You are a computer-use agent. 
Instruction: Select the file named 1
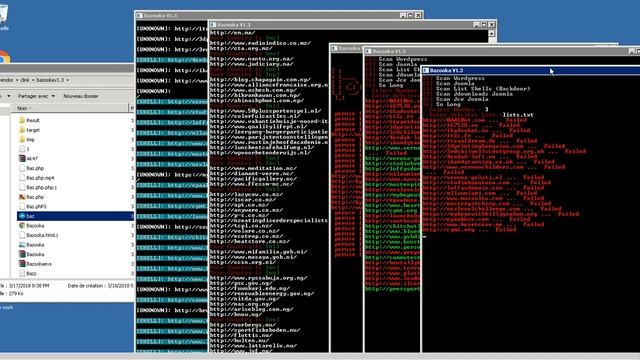[x=28, y=149]
